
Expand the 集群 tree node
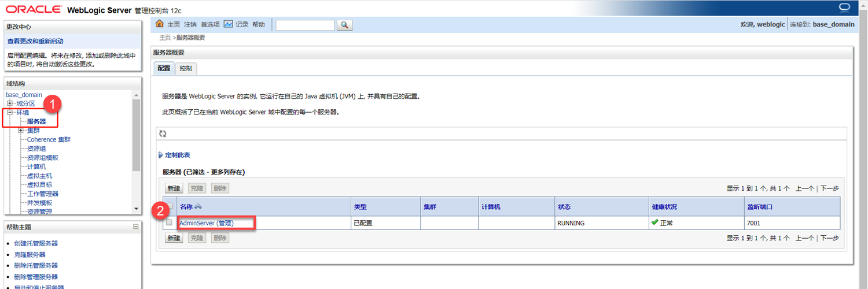(x=21, y=131)
